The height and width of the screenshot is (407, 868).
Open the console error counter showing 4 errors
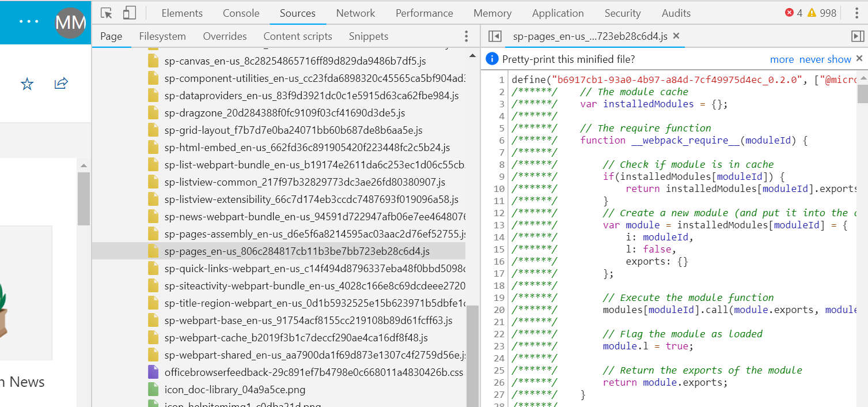794,13
